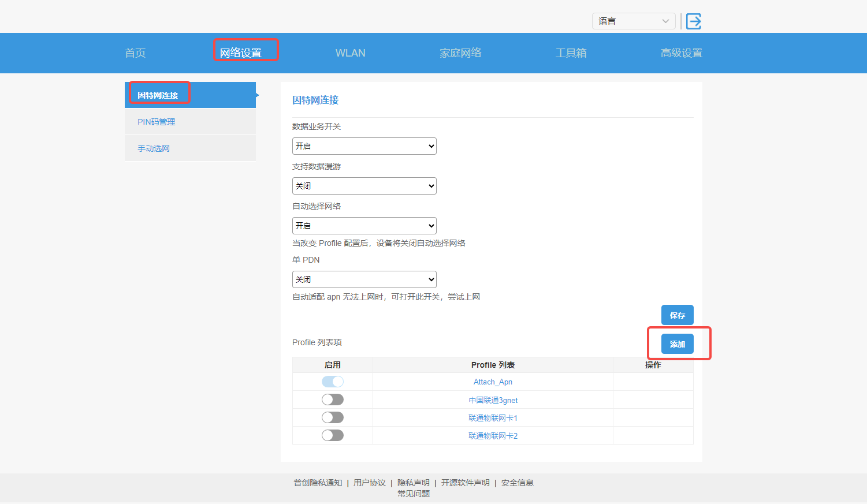Switch to the WLAN tab
This screenshot has width=867, height=504.
point(350,53)
